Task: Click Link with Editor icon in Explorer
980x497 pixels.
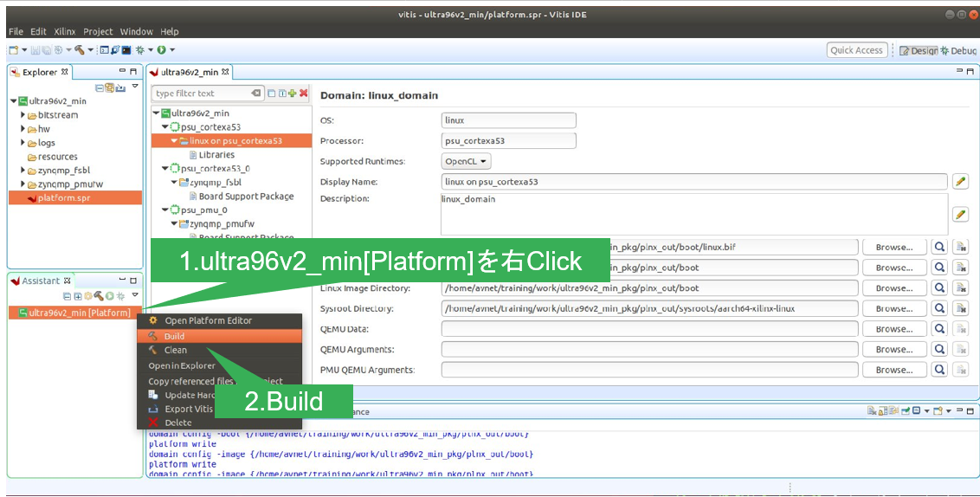Action: tap(109, 88)
